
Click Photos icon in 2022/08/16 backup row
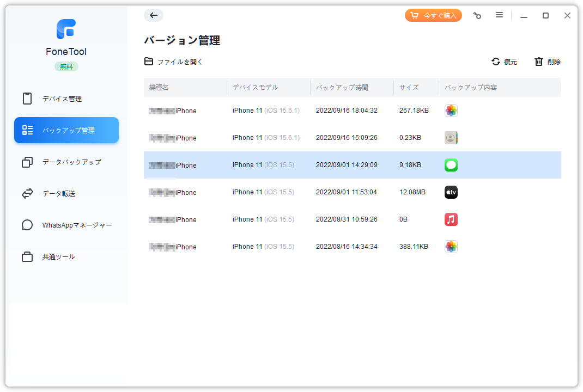coord(451,247)
